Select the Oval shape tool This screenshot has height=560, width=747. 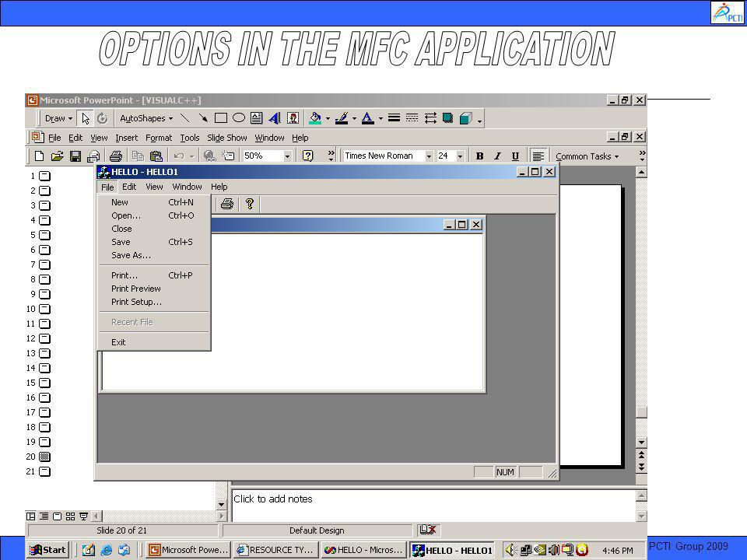(239, 118)
